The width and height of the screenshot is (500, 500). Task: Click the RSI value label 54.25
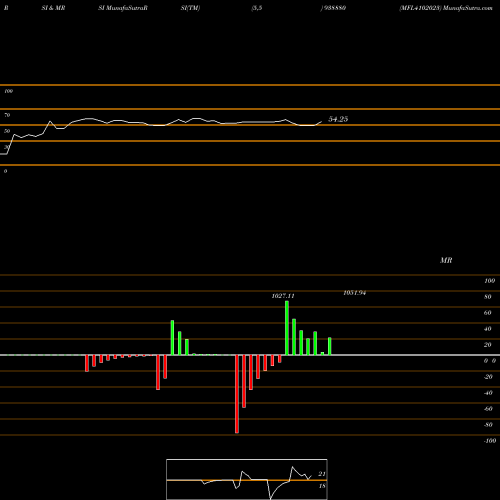[x=338, y=119]
